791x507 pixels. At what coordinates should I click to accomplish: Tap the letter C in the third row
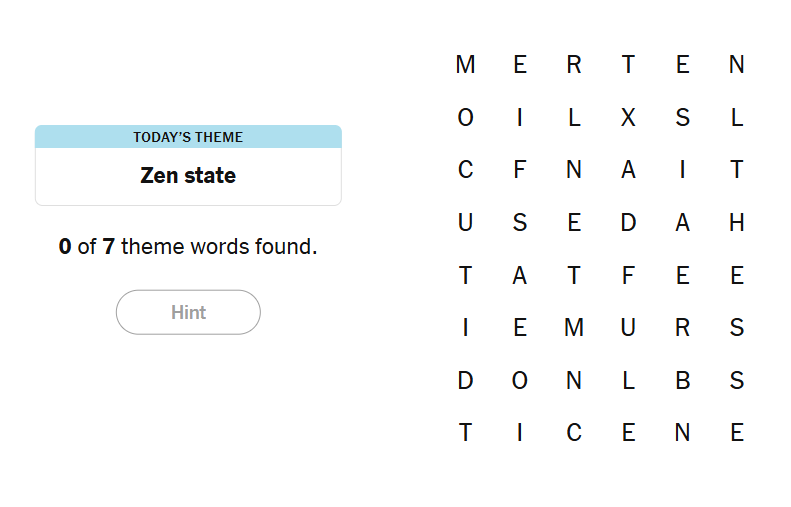pos(465,170)
